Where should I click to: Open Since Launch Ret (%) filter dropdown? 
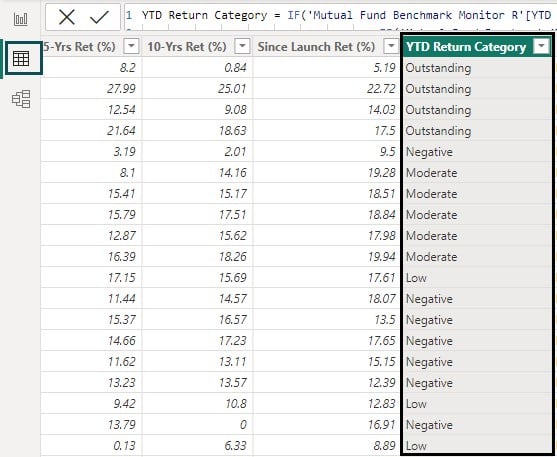tap(391, 46)
